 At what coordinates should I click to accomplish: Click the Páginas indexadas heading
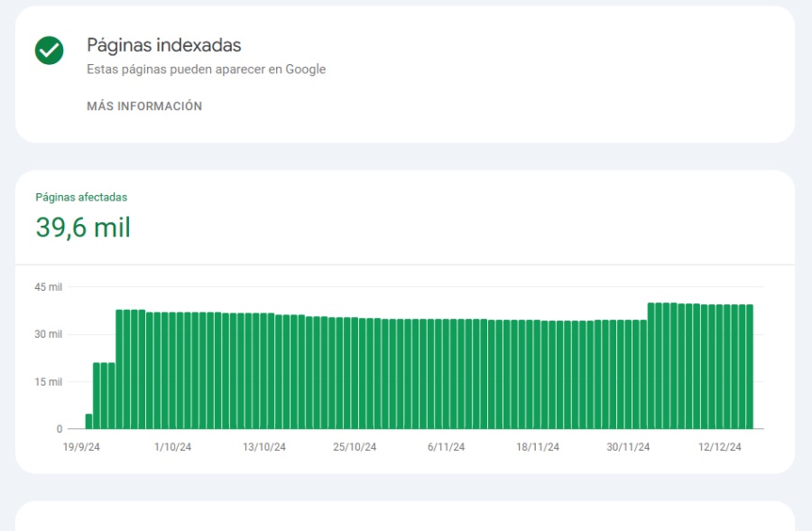click(163, 45)
